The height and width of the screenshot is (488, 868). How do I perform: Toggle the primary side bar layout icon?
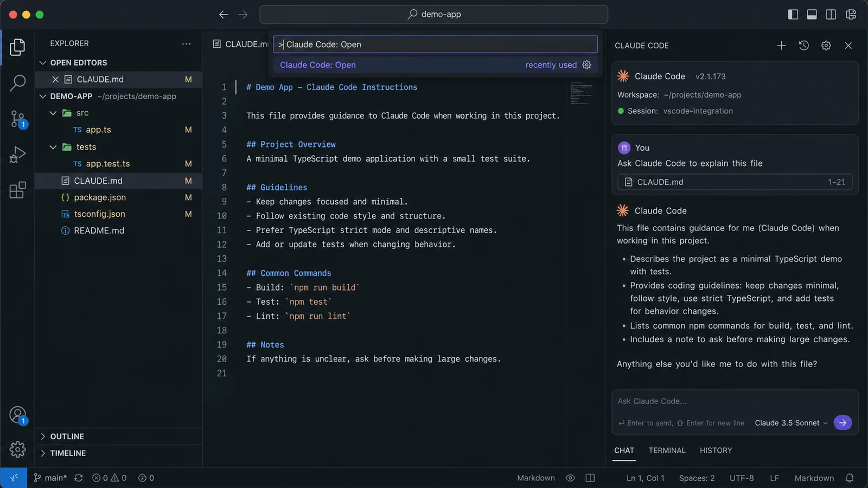pyautogui.click(x=793, y=15)
